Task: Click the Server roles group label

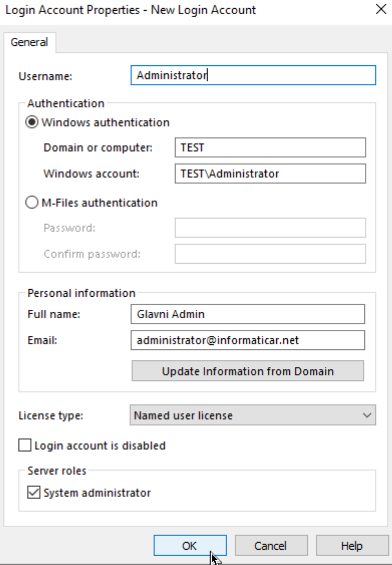Action: click(57, 471)
